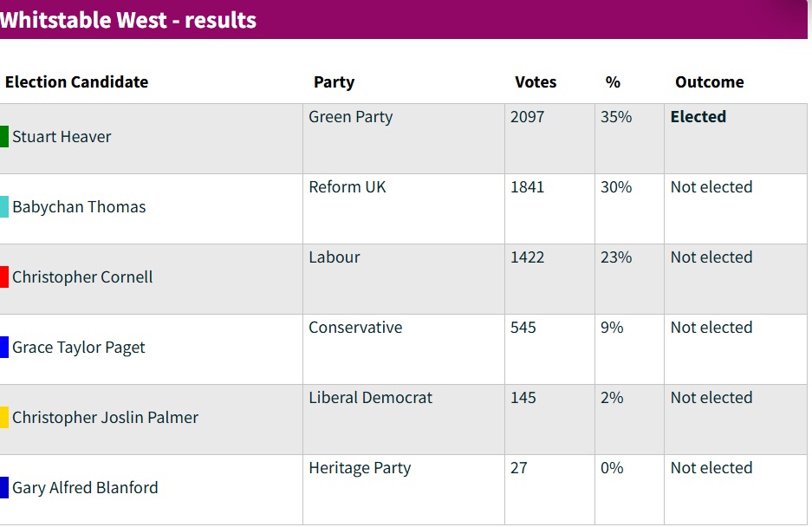Screen dimensions: 812x527
Task: Click the yellow swatch beside Christopher Joslin Palmer
Action: pyautogui.click(x=4, y=418)
